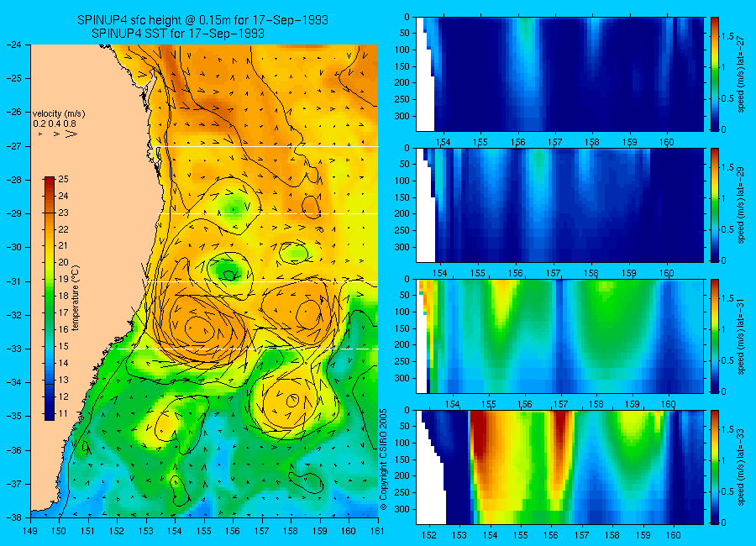Click the temperature color bar on the map
The height and width of the screenshot is (546, 756).
(x=50, y=298)
